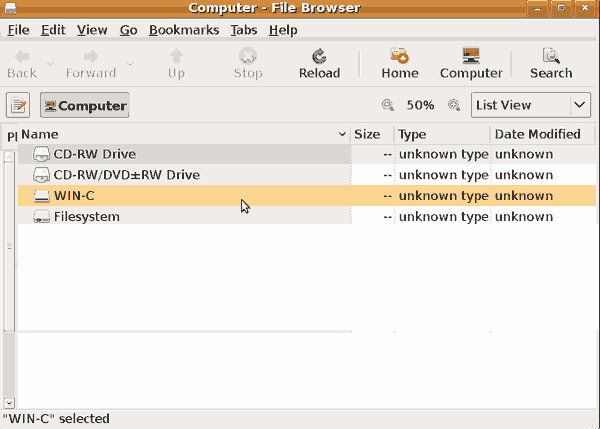Select the Filesystem row name
600x429 pixels.
tap(87, 217)
